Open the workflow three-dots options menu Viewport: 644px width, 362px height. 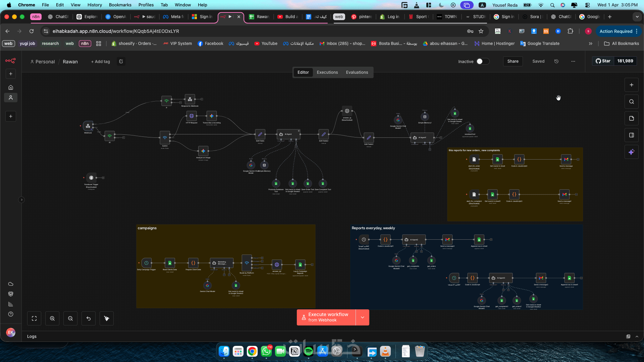click(x=573, y=61)
